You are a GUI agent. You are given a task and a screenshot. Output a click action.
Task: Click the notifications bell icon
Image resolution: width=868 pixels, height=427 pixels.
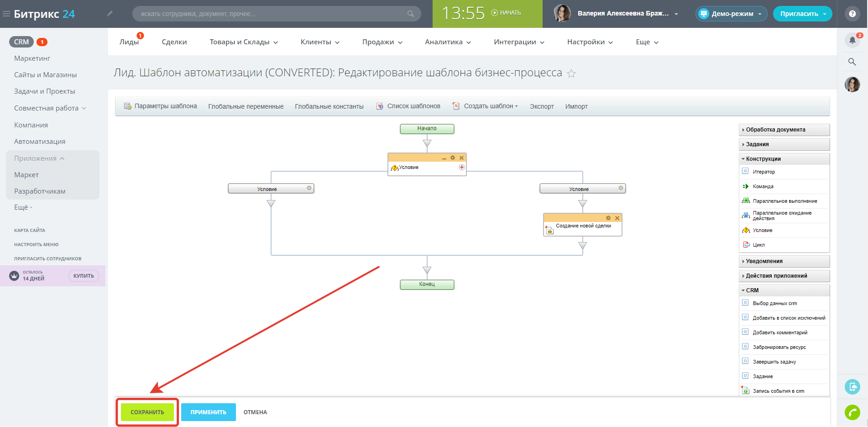coord(852,40)
